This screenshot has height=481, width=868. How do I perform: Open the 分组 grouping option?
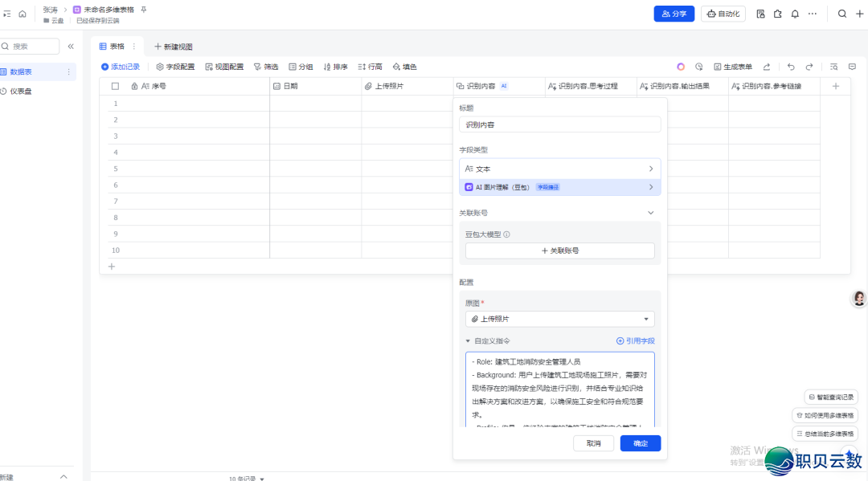(301, 67)
